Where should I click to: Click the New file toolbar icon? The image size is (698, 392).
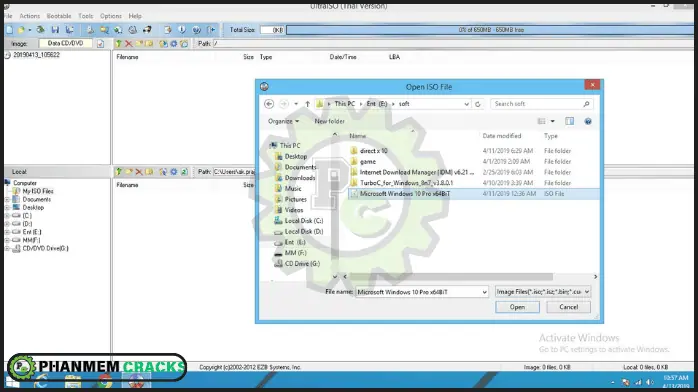point(9,30)
